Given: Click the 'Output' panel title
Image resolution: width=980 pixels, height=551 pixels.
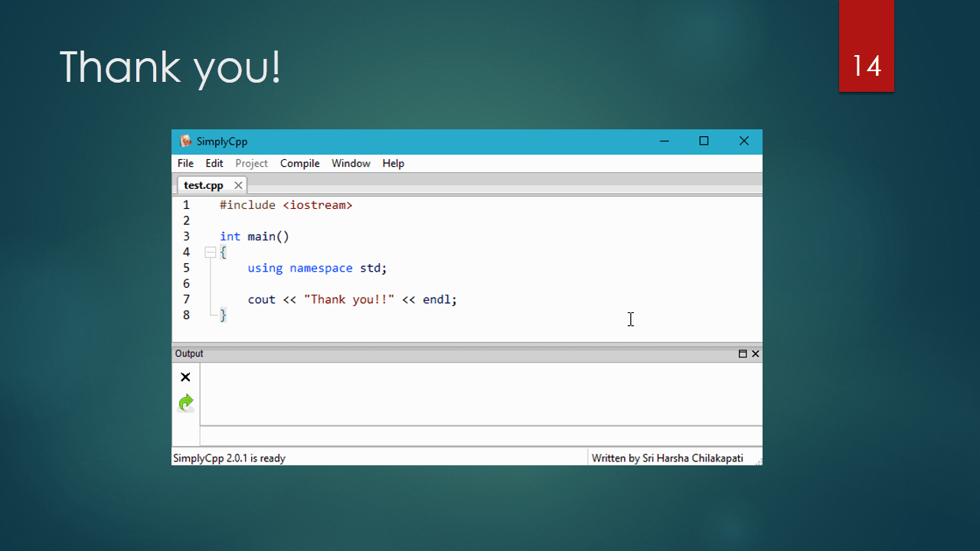Looking at the screenshot, I should tap(189, 354).
